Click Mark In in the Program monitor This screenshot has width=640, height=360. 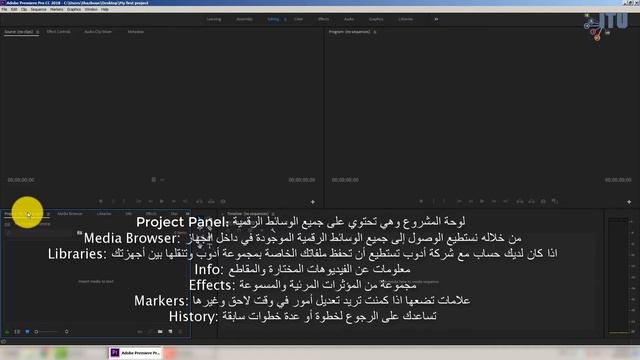433,201
